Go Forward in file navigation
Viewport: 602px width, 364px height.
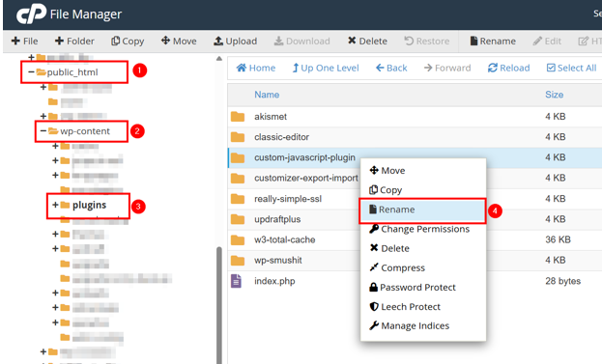tap(447, 68)
